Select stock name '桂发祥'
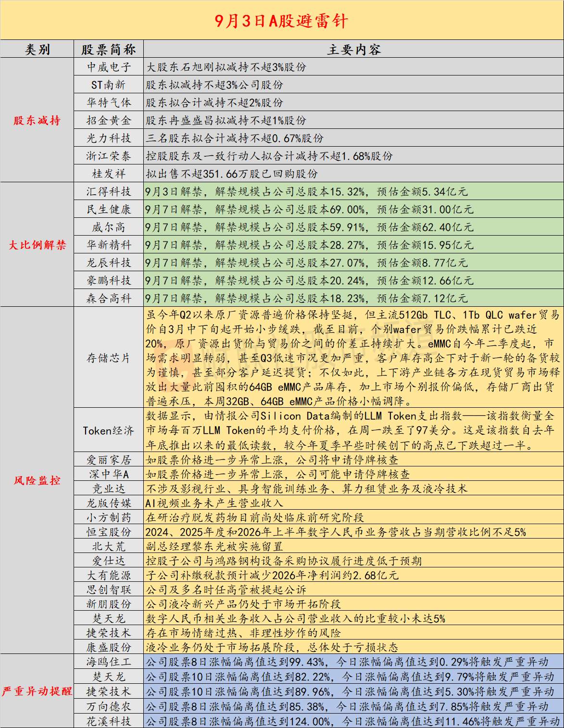The height and width of the screenshot is (728, 564). click(x=109, y=174)
